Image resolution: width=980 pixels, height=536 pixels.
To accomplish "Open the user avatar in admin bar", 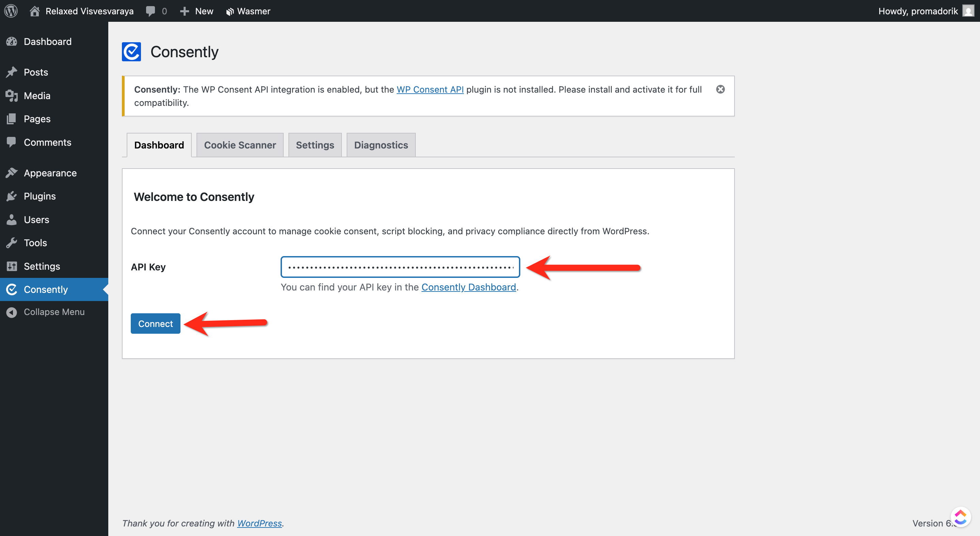I will click(968, 11).
